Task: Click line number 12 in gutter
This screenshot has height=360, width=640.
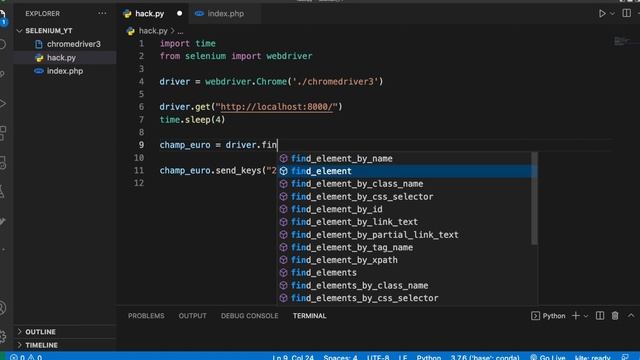Action: coord(139,183)
